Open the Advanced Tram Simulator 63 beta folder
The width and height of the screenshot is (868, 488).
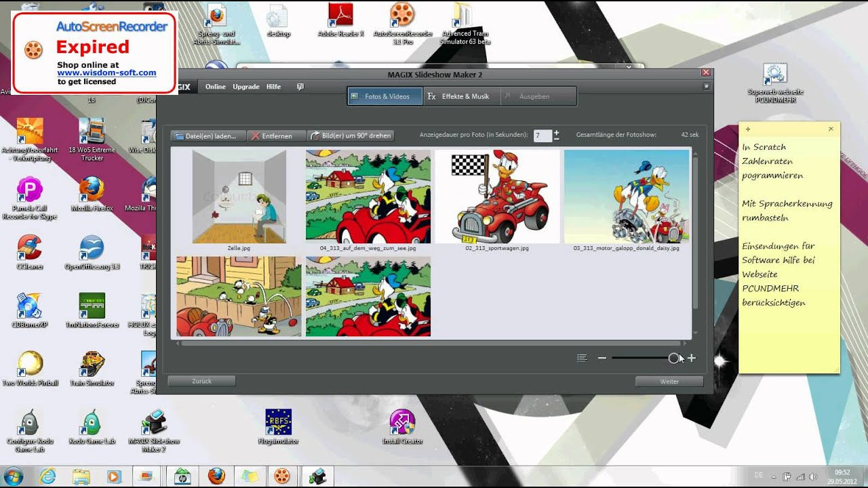click(465, 23)
